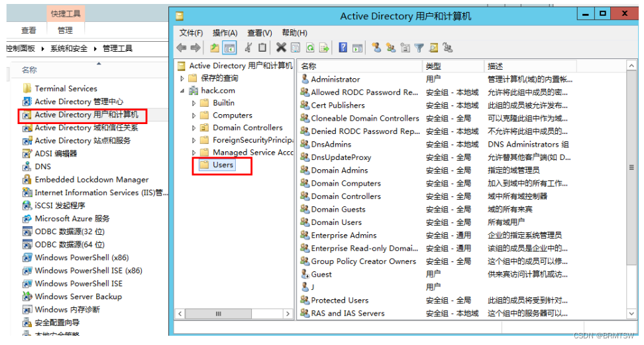Click the Delete X icon in toolbar

(x=281, y=48)
